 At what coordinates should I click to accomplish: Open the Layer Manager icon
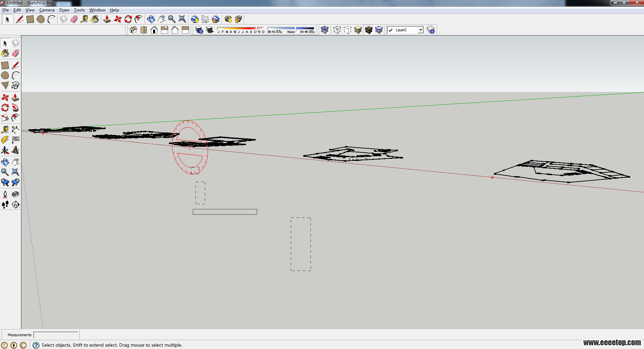click(x=431, y=30)
